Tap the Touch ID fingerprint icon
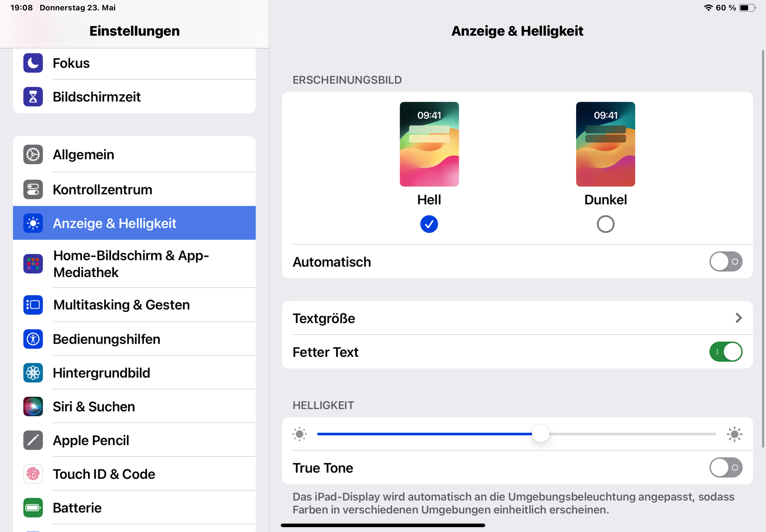The image size is (766, 532). [33, 474]
